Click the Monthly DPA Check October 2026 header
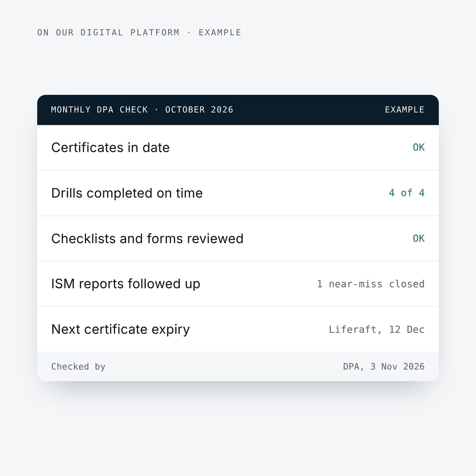Viewport: 476px width, 476px height. [142, 110]
